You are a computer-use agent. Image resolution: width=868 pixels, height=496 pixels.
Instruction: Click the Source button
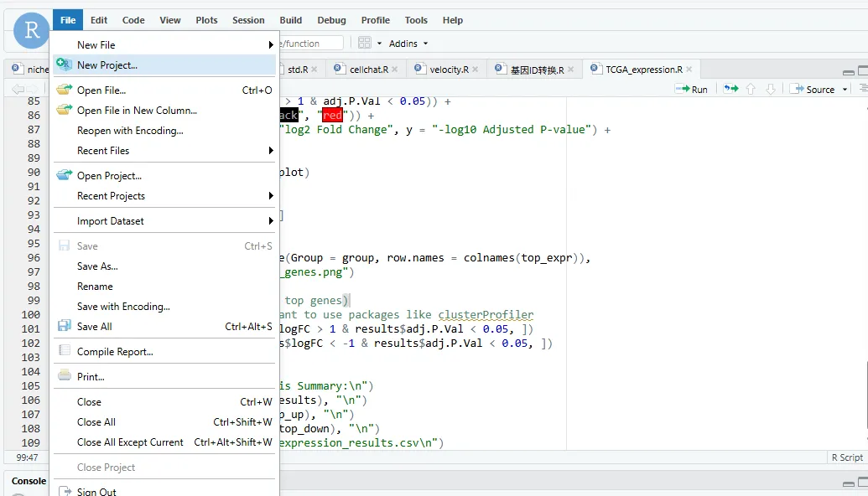click(x=813, y=89)
